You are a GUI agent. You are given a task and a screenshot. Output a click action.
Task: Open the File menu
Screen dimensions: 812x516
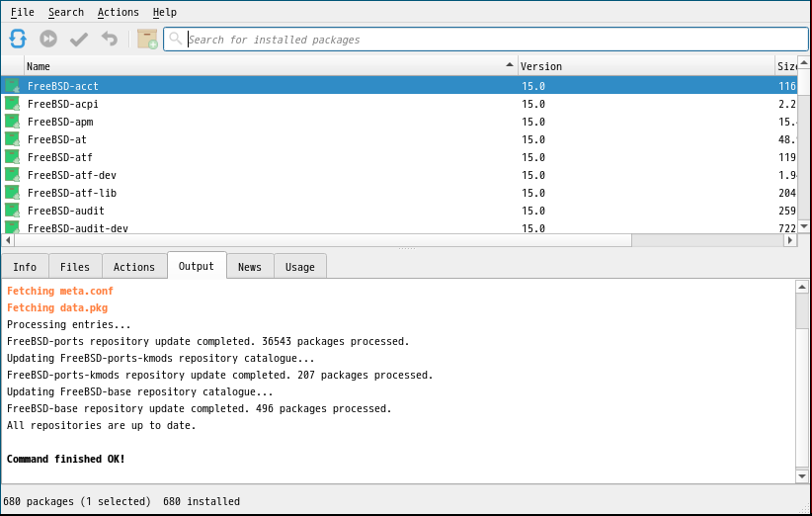click(22, 12)
